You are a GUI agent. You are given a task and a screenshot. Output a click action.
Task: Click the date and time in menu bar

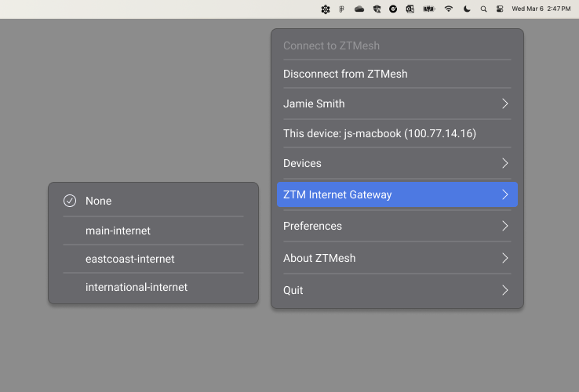point(541,9)
